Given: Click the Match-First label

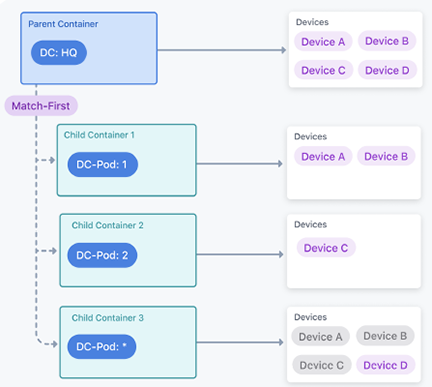Looking at the screenshot, I should point(41,106).
